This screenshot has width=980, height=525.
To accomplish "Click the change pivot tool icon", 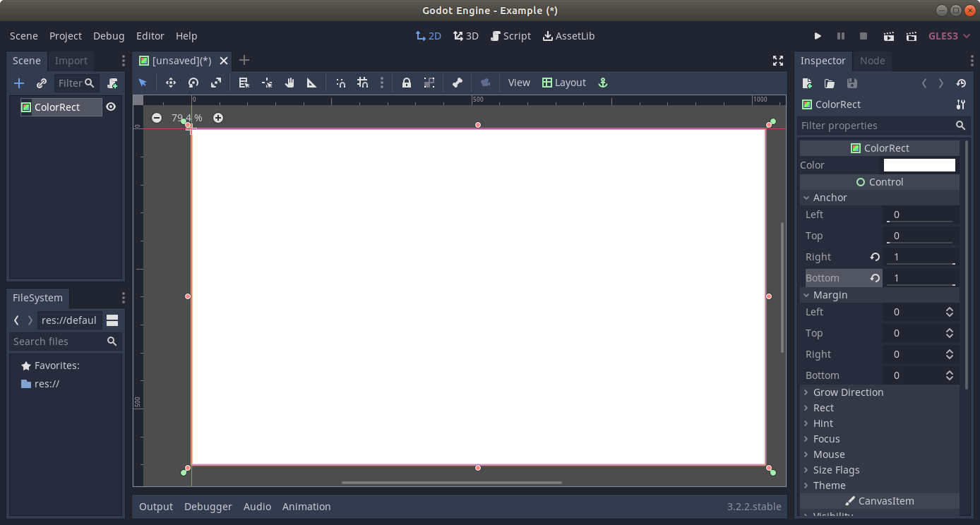I will [x=267, y=83].
